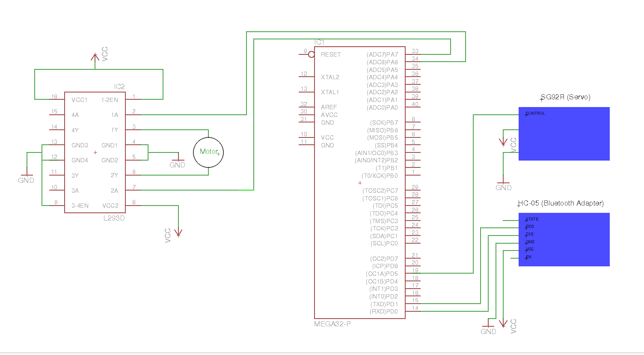The image size is (644, 355).
Task: Select the XTAL1 pin label
Action: tap(330, 92)
